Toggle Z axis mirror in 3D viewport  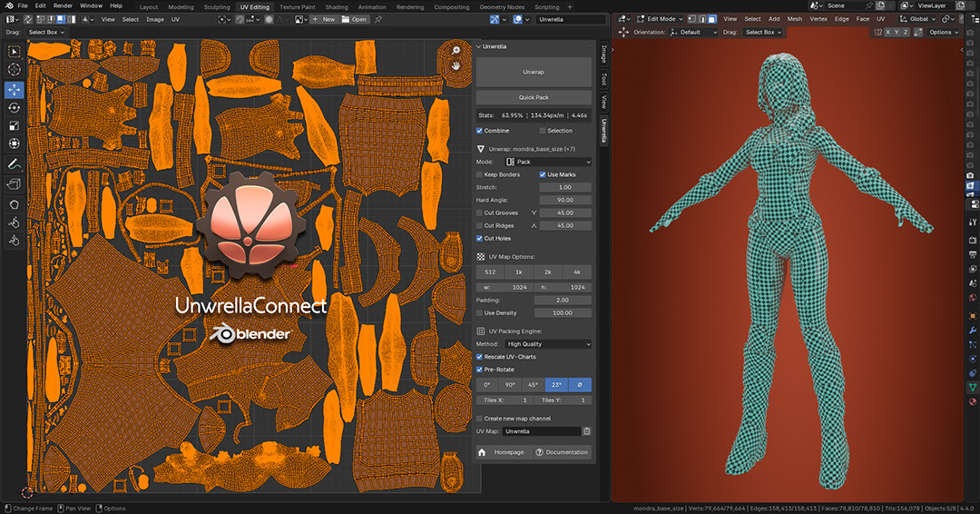pos(905,32)
